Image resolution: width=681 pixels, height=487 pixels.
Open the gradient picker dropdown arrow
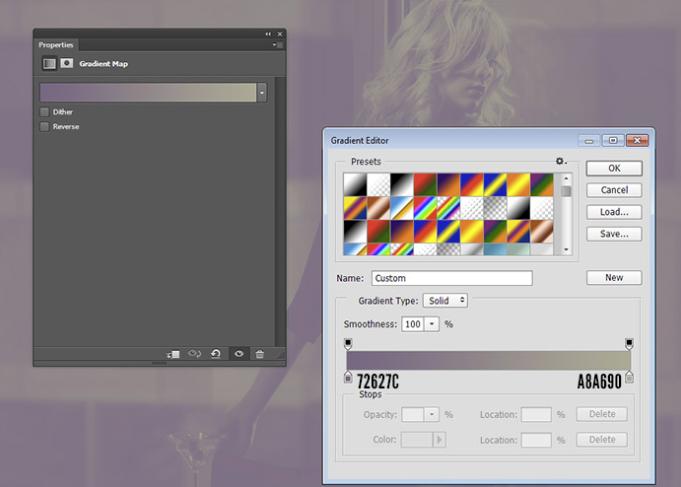click(262, 92)
